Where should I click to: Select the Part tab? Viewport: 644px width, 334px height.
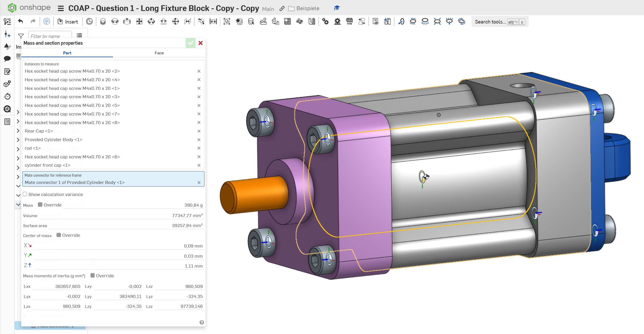click(67, 53)
